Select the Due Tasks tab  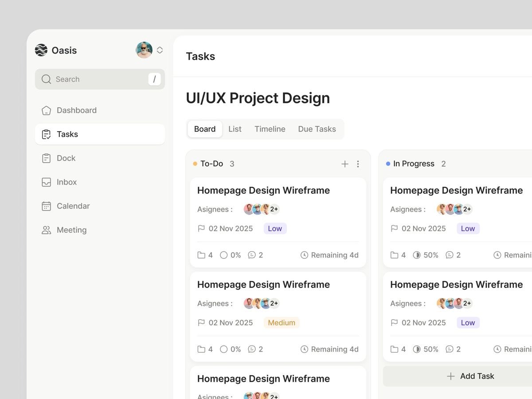[317, 129]
